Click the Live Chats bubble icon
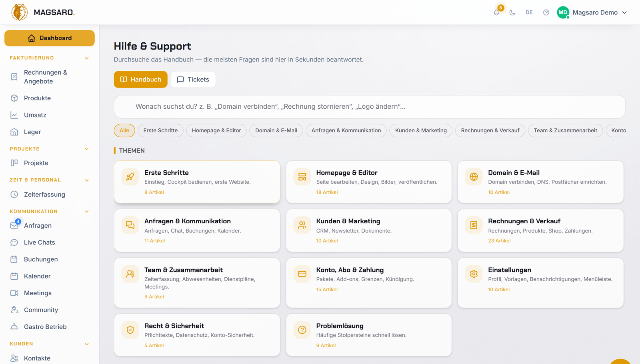 [14, 243]
